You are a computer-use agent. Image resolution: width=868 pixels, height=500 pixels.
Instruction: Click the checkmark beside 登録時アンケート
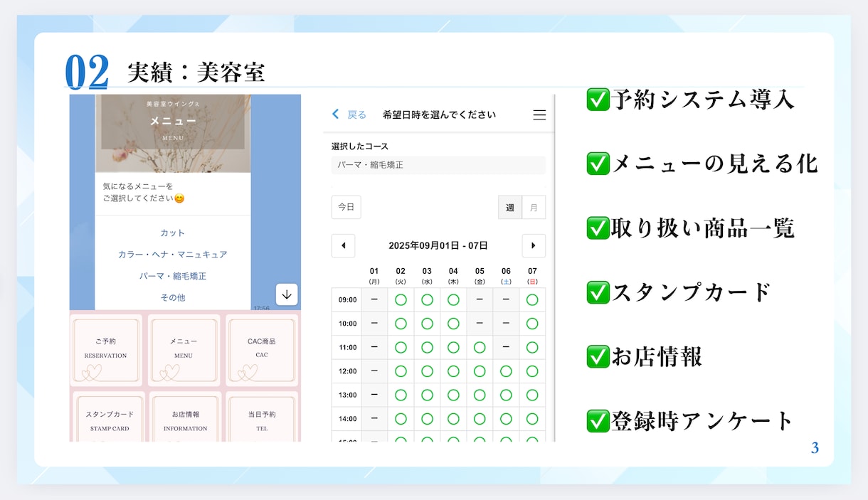tap(598, 420)
